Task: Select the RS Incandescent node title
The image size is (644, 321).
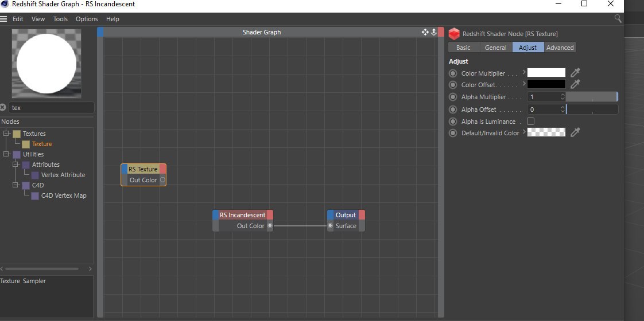Action: (242, 215)
